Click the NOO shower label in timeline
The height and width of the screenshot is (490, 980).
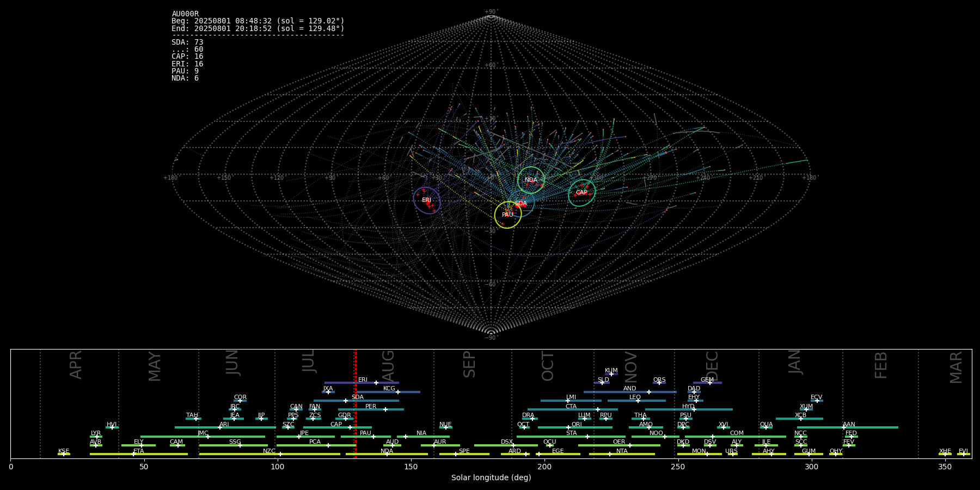click(656, 433)
